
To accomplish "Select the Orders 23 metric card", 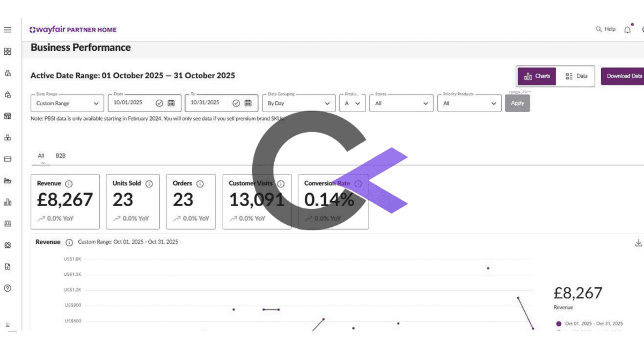I will [x=191, y=202].
